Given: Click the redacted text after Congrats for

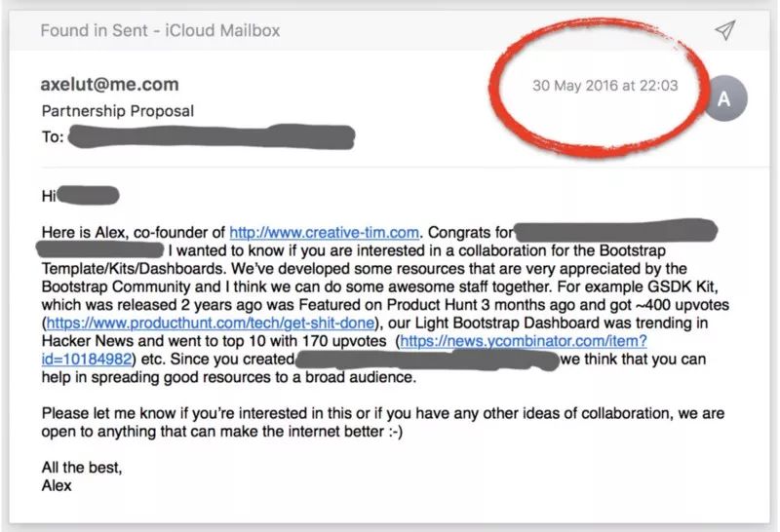Looking at the screenshot, I should click(x=614, y=233).
